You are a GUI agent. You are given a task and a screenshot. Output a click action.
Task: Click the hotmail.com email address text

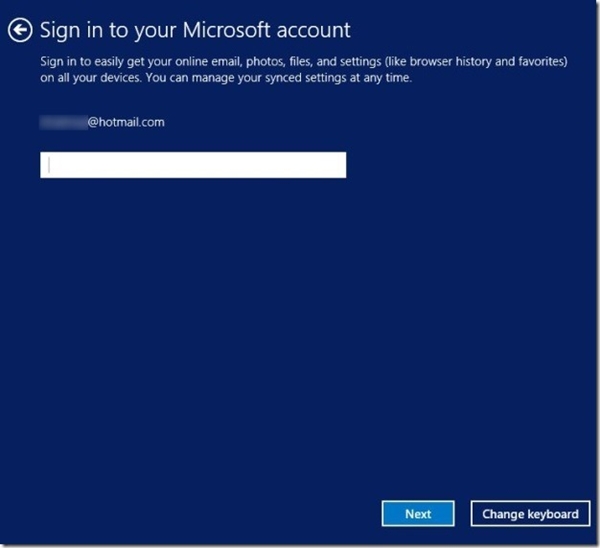tap(126, 123)
